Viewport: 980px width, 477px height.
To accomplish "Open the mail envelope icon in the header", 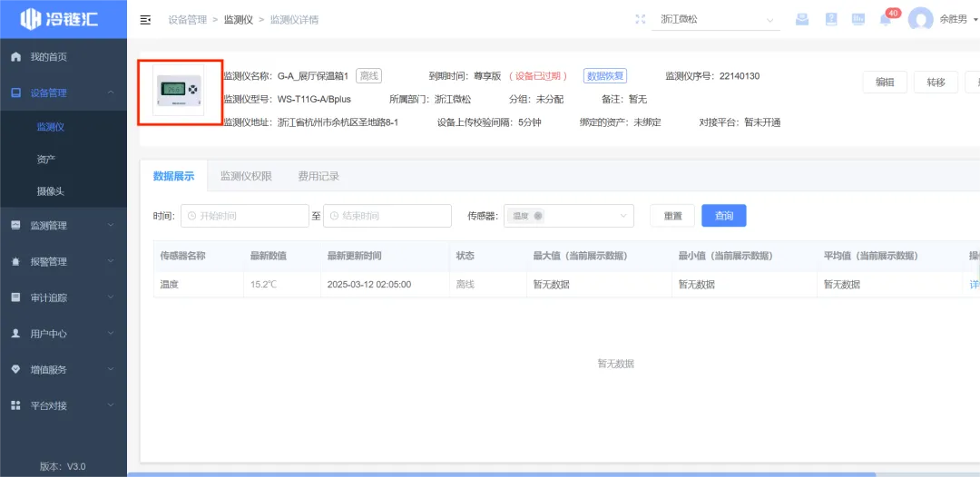I will tap(802, 19).
